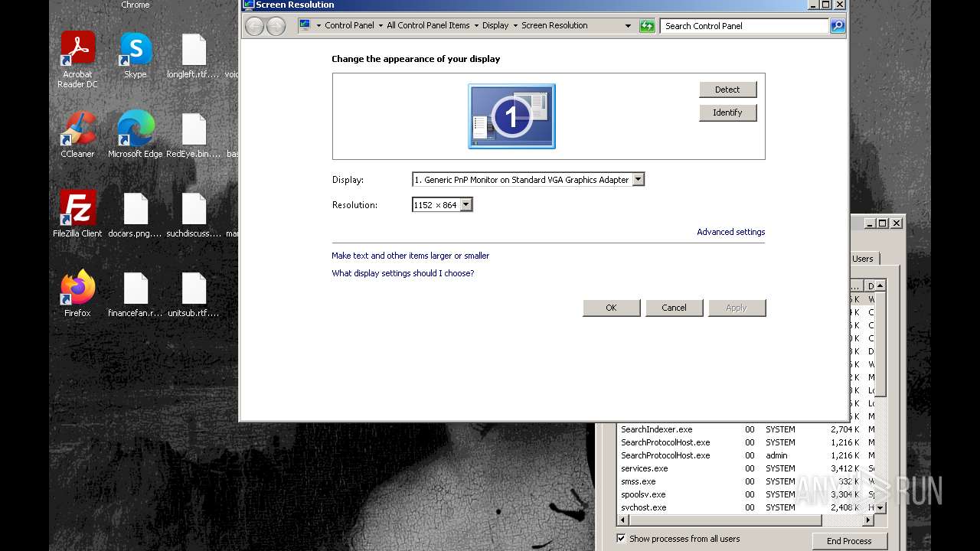The height and width of the screenshot is (551, 980).
Task: Select the svchost.exe process row
Action: (746, 507)
